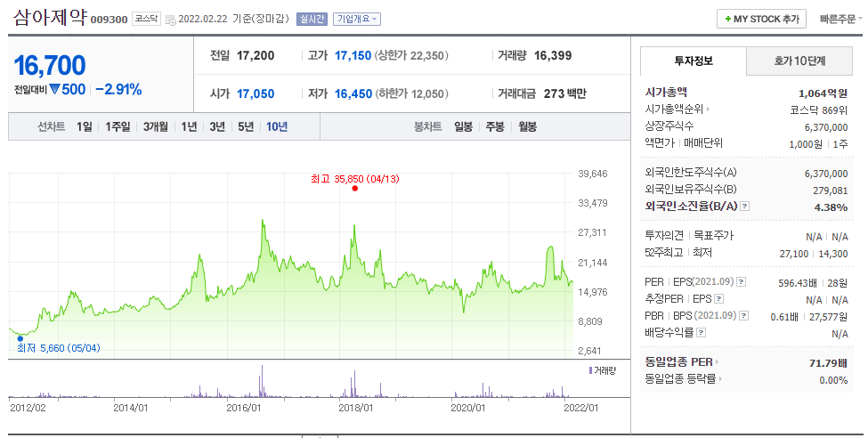Click the arrow next to 동일업종 등락률

tap(720, 379)
